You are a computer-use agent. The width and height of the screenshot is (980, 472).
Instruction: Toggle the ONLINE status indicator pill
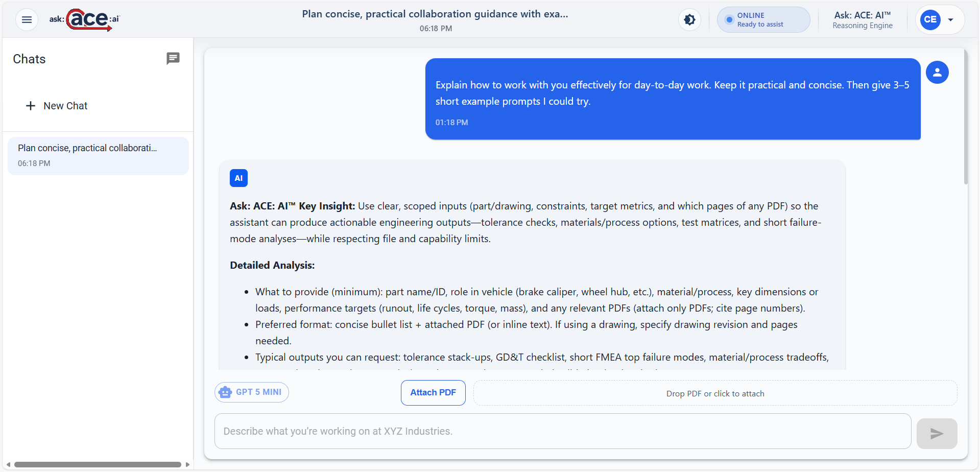point(763,19)
